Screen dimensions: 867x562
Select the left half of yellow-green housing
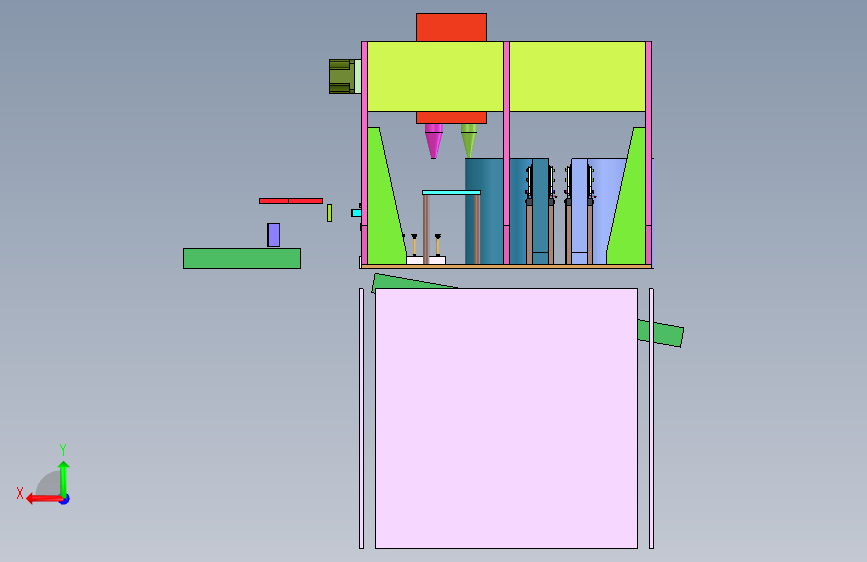(436, 76)
